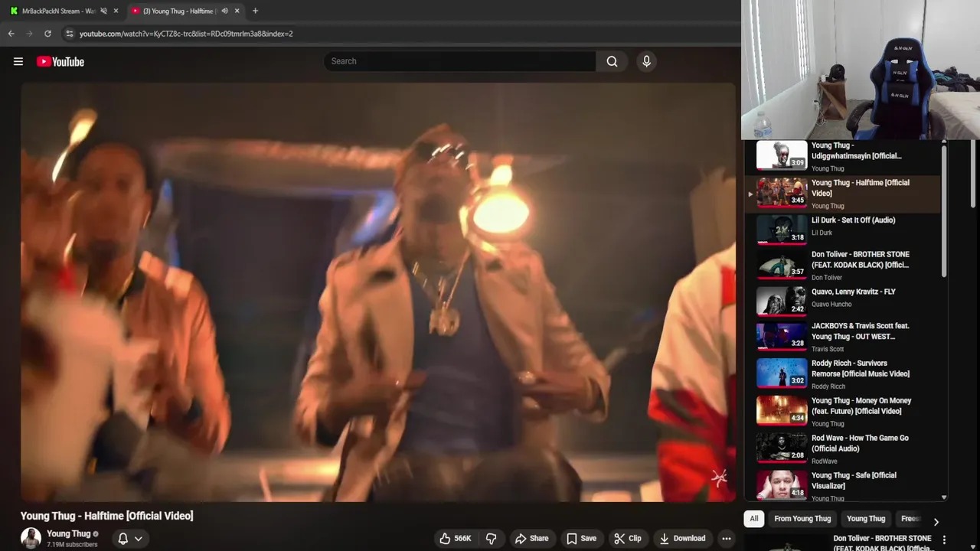Play Don Toliver - BROTHER STONE in playlist
Image resolution: width=980 pixels, height=551 pixels.
pos(842,265)
